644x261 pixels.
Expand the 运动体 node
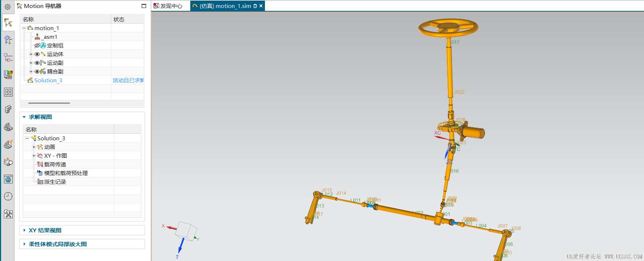point(31,54)
